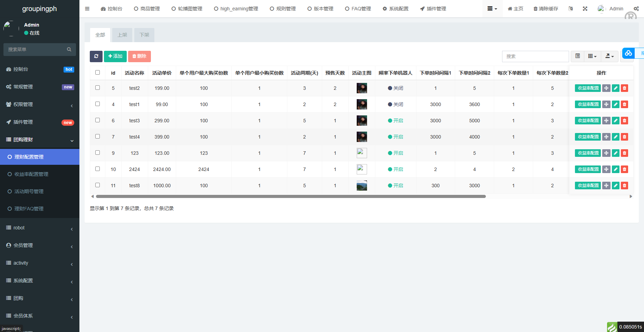Go home via the 主页 house icon

(x=515, y=9)
